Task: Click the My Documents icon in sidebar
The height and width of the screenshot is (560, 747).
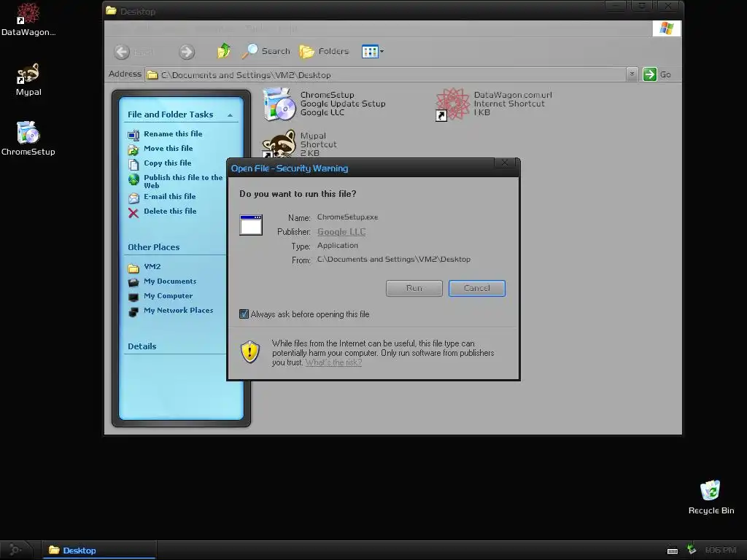Action: click(x=133, y=282)
